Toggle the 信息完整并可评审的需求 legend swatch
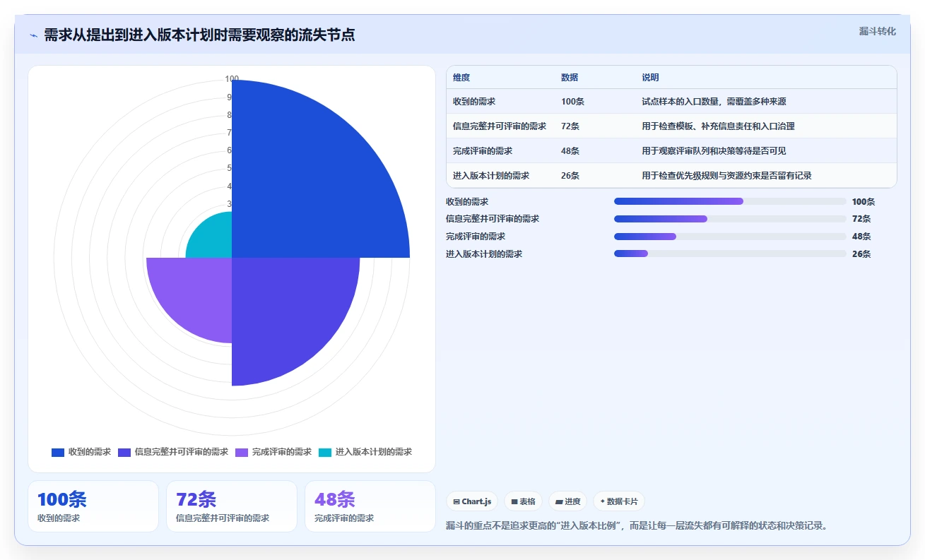The width and height of the screenshot is (925, 560). pyautogui.click(x=124, y=452)
